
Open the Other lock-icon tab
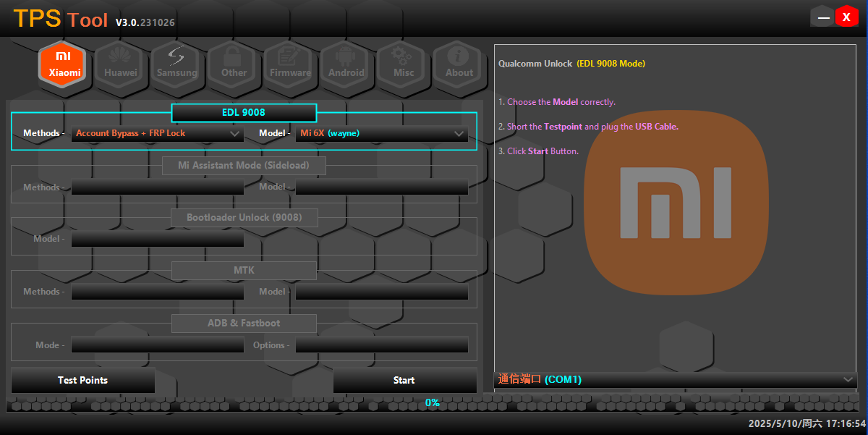[x=234, y=64]
